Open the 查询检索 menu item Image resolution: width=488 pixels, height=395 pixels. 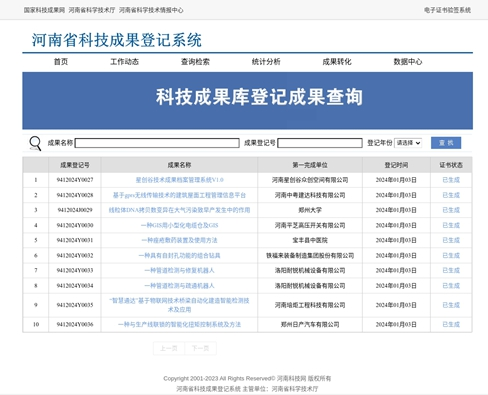click(195, 62)
